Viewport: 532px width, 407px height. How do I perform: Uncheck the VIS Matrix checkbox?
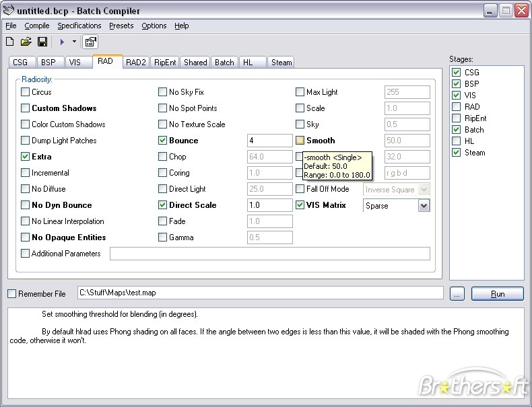click(300, 205)
